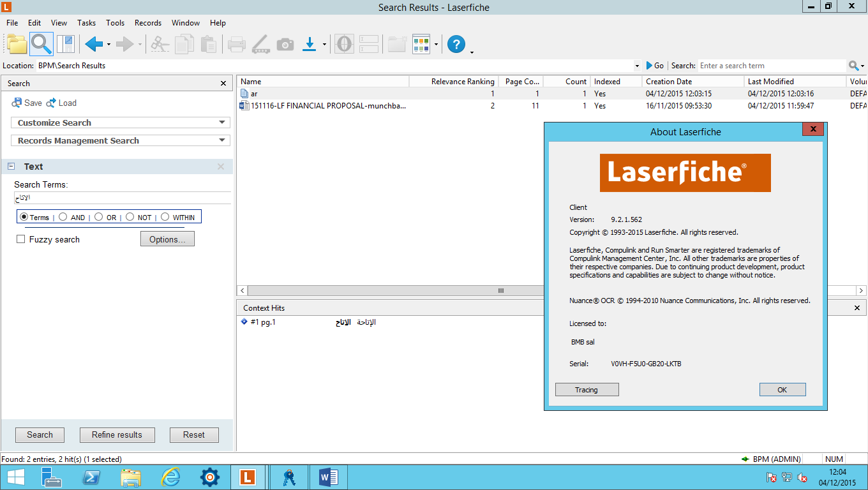Screen dimensions: 868x490
Task: Click the 'Enter a search term' box
Action: coord(772,66)
